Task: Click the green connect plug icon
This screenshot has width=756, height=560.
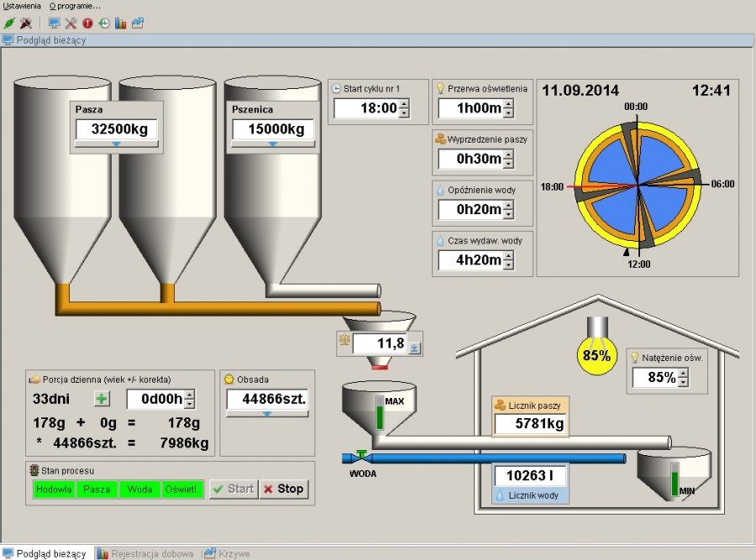Action: (x=9, y=23)
